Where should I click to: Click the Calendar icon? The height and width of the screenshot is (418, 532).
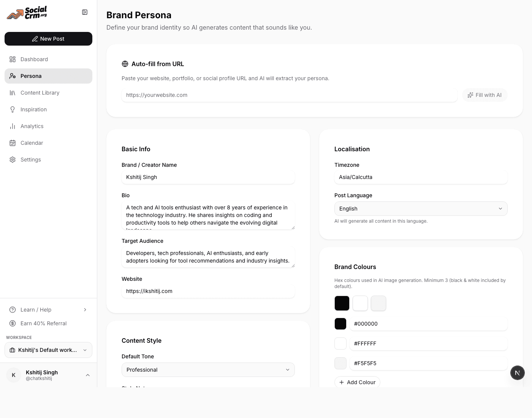13,143
